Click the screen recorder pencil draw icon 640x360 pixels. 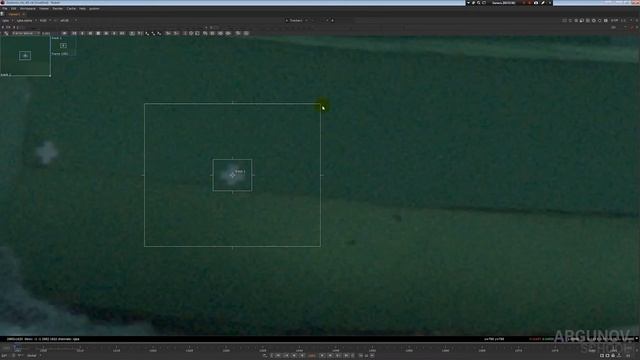click(x=543, y=3)
